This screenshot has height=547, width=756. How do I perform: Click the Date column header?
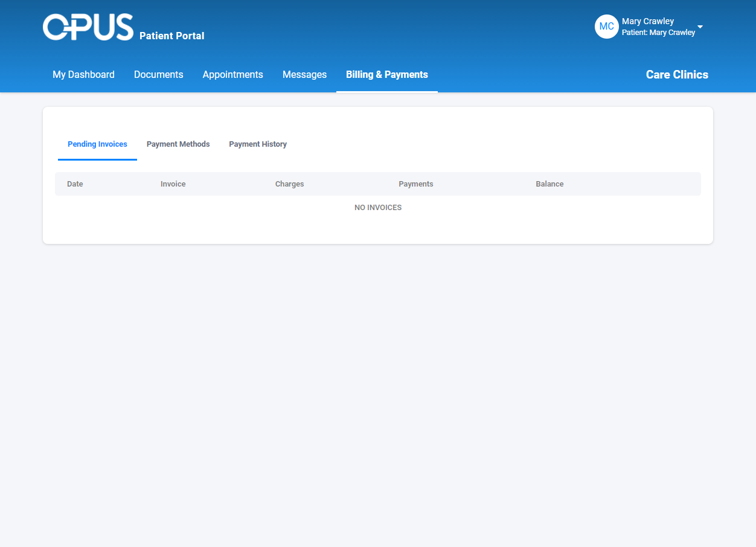pos(75,184)
